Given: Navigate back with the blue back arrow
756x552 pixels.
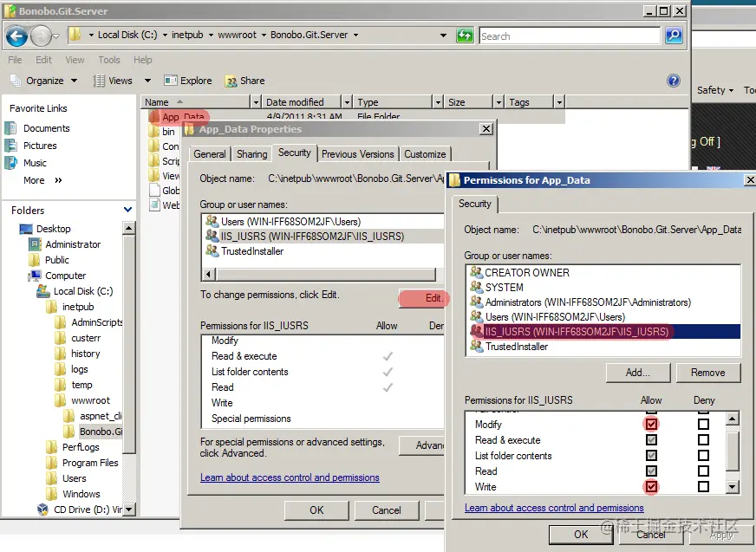Looking at the screenshot, I should point(17,36).
